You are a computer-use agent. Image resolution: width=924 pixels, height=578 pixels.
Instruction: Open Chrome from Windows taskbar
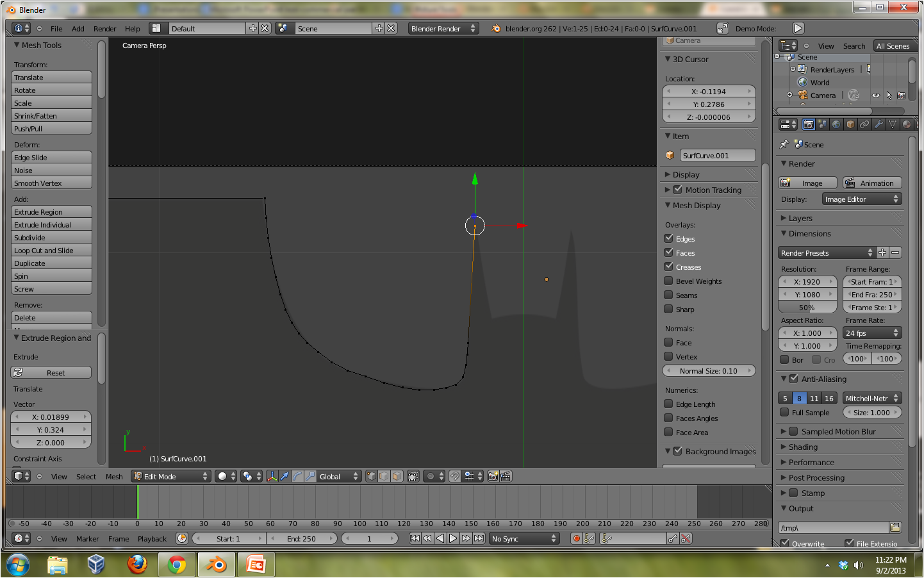click(x=177, y=564)
